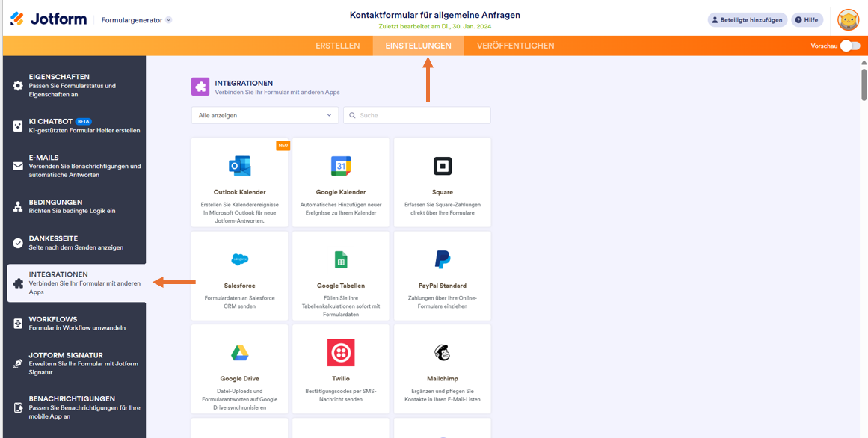Click the Workflows sidebar icon
This screenshot has width=868, height=438.
[18, 324]
